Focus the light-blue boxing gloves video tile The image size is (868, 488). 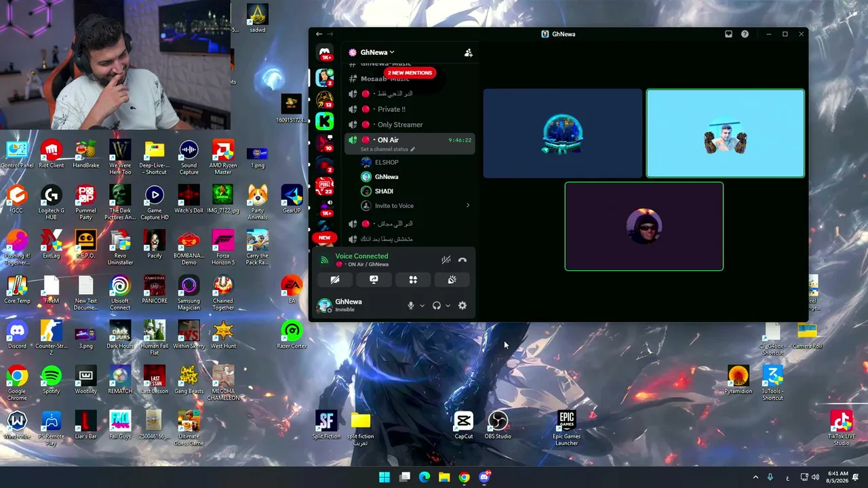point(726,134)
